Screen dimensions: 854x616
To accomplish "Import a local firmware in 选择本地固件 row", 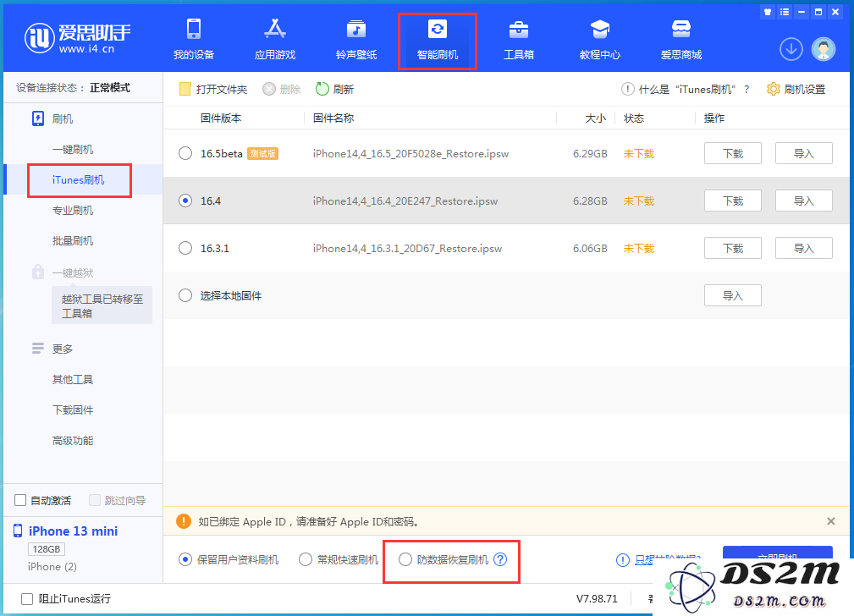I will [733, 295].
